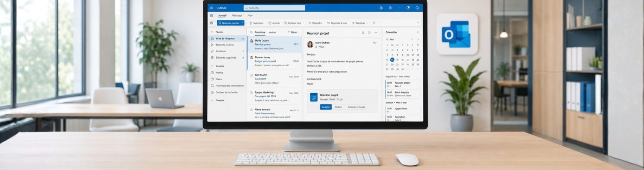The width and height of the screenshot is (644, 170).
Task: Click Proposer un horaire button
Action: point(356,107)
